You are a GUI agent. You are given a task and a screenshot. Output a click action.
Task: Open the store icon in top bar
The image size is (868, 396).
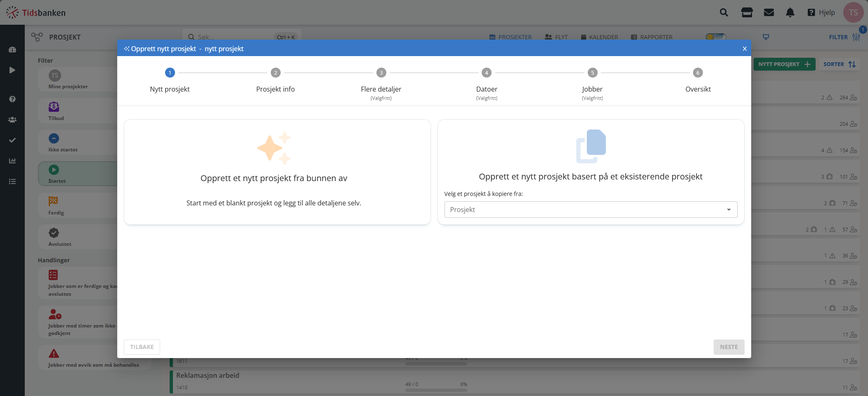pos(747,12)
